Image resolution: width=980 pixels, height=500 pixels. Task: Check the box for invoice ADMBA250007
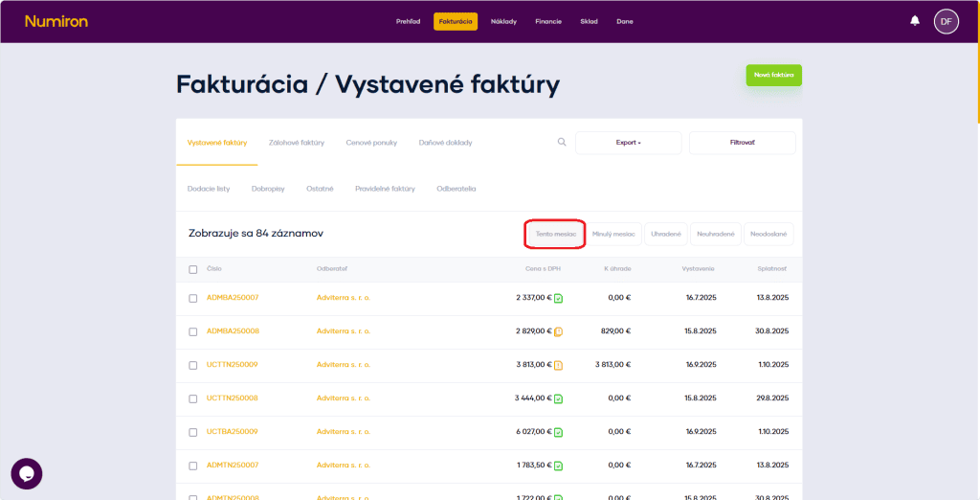coord(193,299)
